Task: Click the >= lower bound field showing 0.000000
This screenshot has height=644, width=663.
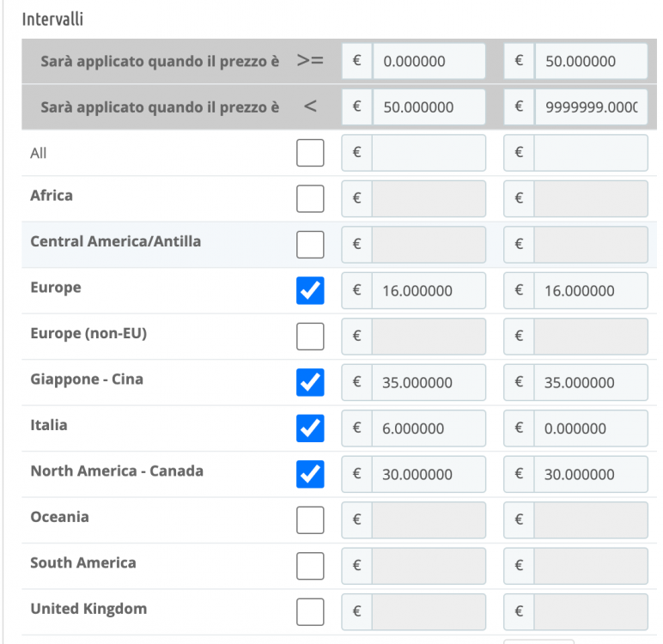Action: [428, 62]
